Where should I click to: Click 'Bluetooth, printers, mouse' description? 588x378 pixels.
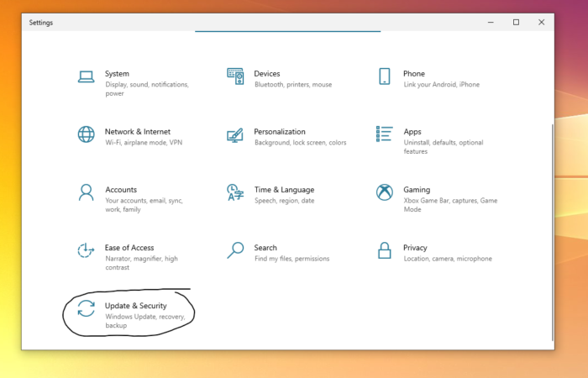(x=293, y=85)
